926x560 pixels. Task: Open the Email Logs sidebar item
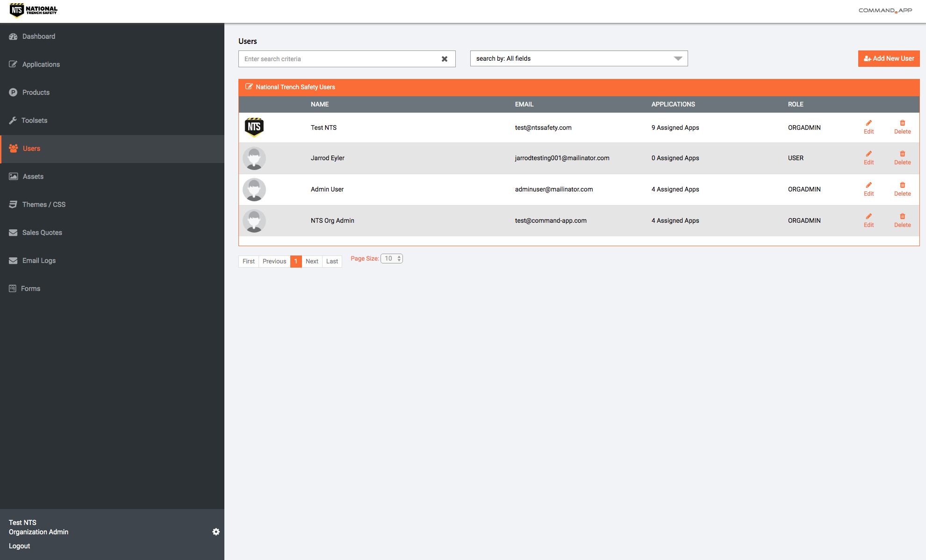(39, 261)
